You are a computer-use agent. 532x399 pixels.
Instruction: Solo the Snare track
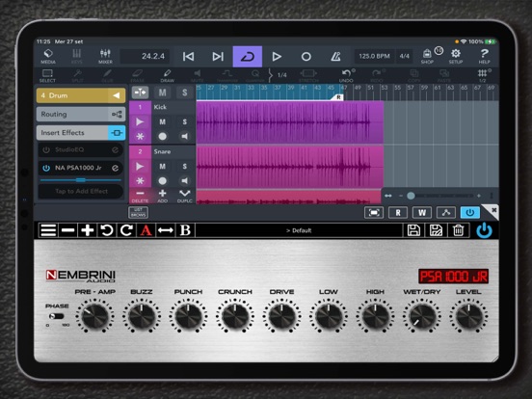tap(185, 166)
